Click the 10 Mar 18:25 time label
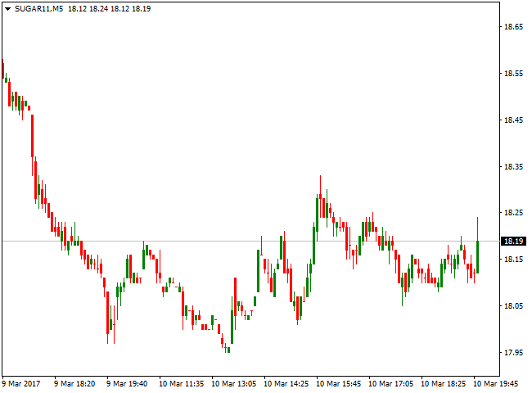The image size is (532, 393). (443, 384)
